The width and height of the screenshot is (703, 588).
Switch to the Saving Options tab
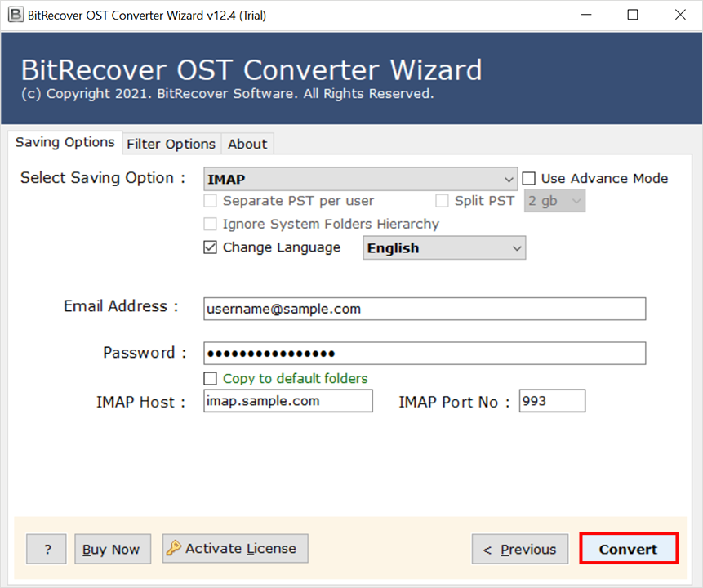tap(65, 142)
